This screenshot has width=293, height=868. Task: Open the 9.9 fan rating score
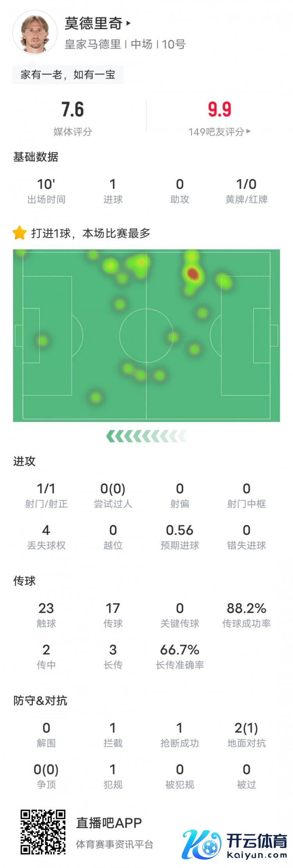[219, 110]
